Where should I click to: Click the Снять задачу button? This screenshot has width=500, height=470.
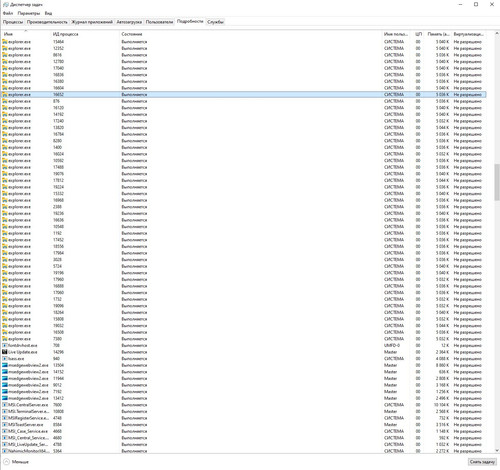tap(482, 462)
